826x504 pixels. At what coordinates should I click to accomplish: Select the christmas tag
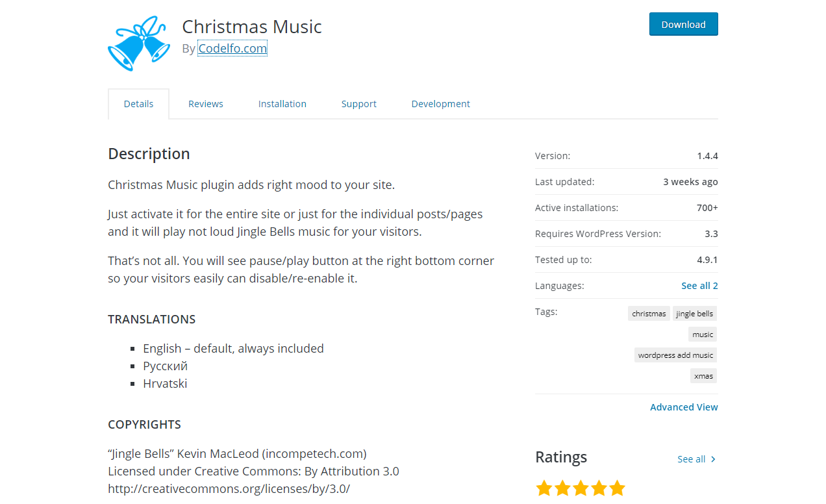tap(649, 314)
